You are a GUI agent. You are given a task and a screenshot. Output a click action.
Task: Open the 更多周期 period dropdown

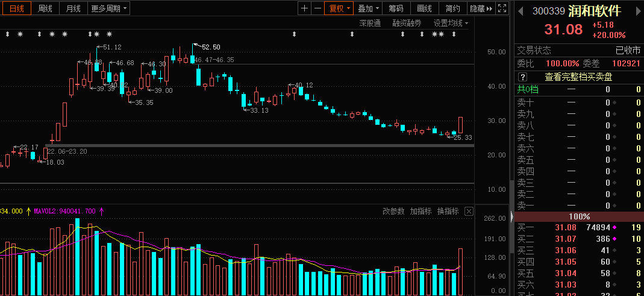(110, 8)
